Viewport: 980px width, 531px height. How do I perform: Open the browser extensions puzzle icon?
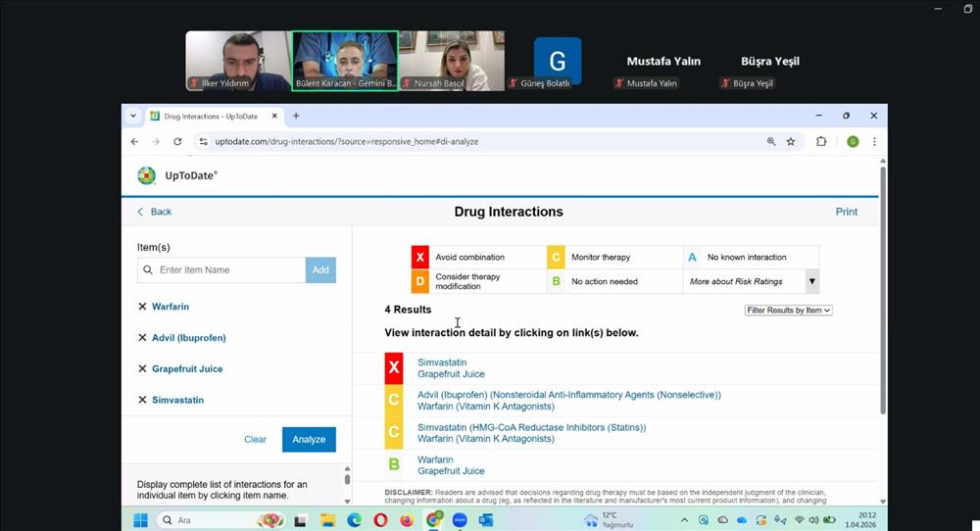[821, 141]
